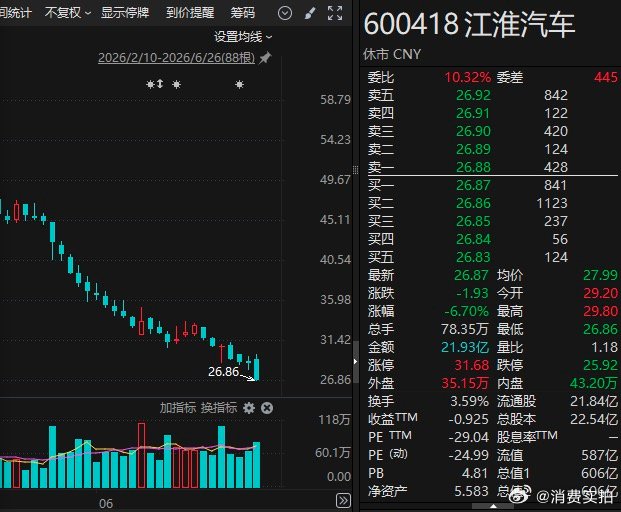Open 到价提醒 price alert

coord(190,13)
